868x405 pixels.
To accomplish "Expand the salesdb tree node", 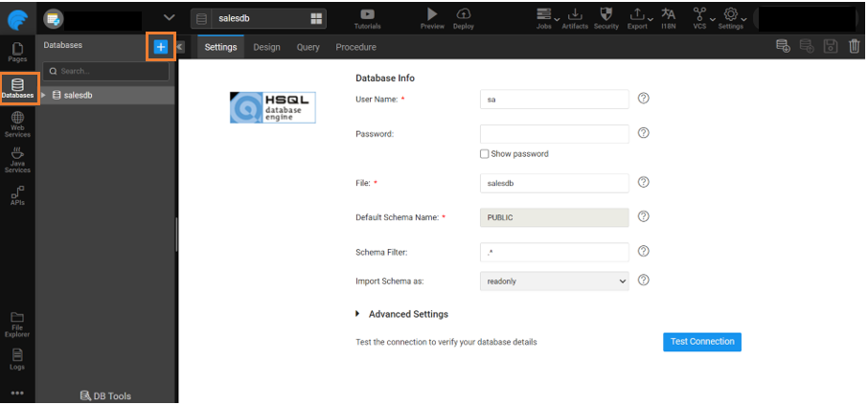I will click(x=42, y=95).
